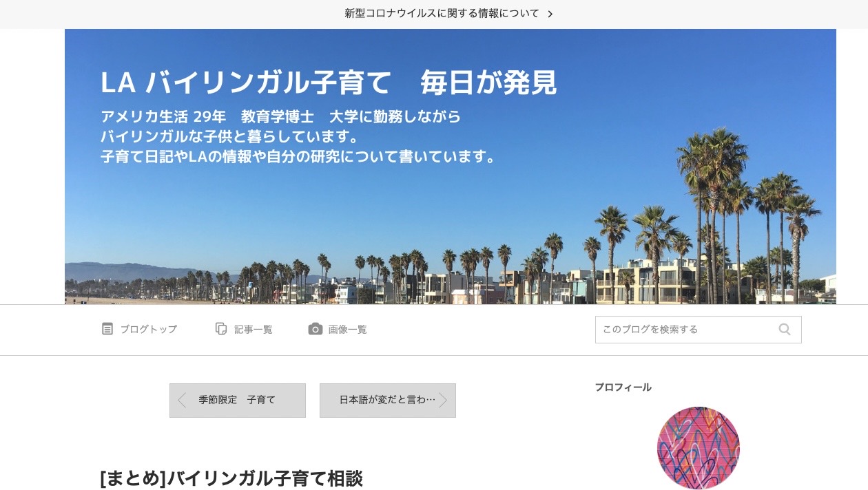Open the next article 日本語が変だと言わ…
The image size is (868, 490).
coord(388,401)
